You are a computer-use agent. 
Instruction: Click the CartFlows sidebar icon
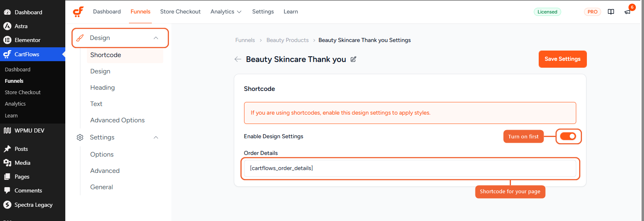click(x=7, y=54)
